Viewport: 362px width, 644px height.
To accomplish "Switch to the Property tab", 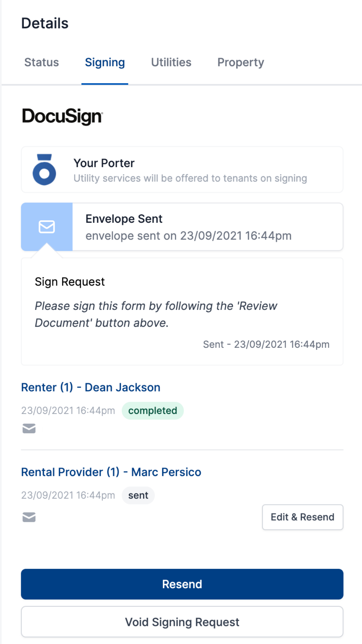I will (241, 62).
